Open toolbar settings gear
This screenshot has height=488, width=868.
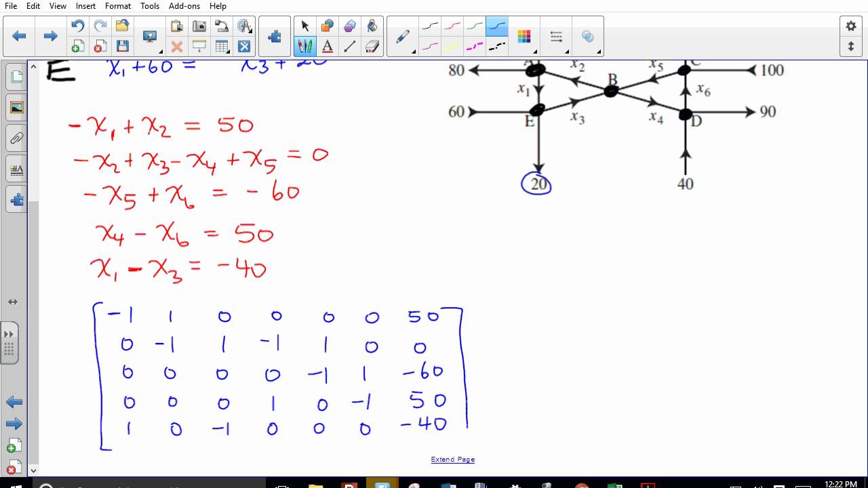(x=851, y=26)
